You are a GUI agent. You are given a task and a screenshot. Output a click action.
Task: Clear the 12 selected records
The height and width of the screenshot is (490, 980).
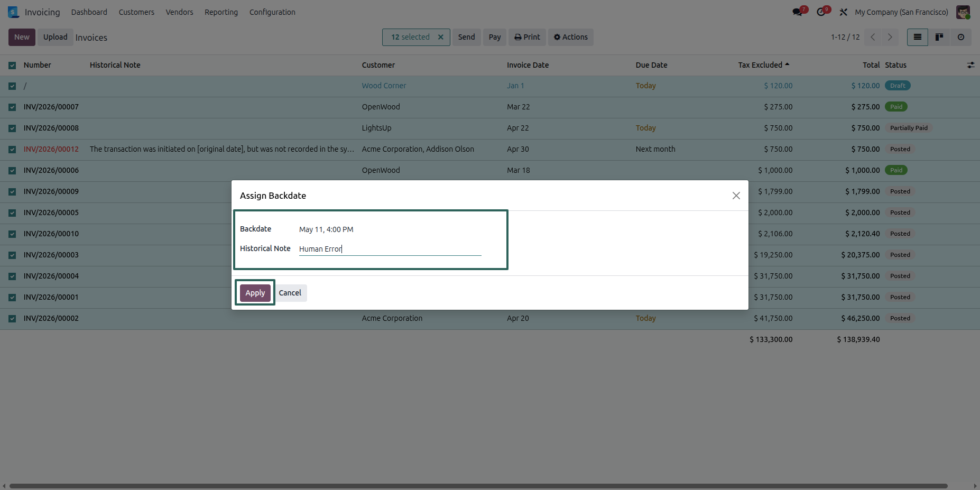(440, 37)
